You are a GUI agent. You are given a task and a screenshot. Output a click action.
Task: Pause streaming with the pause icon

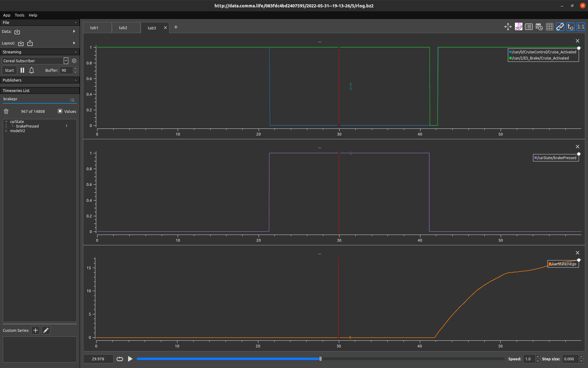(22, 70)
